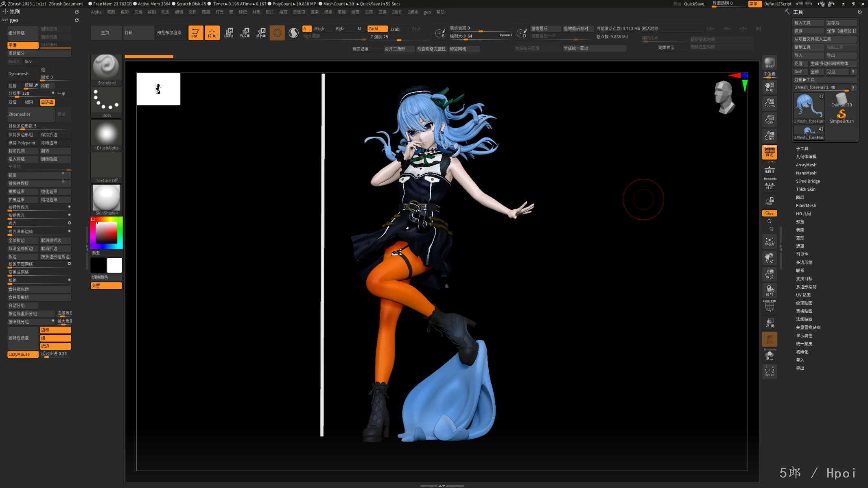Select the Move axis gizmo tool
The width and height of the screenshot is (868, 488).
point(229,33)
